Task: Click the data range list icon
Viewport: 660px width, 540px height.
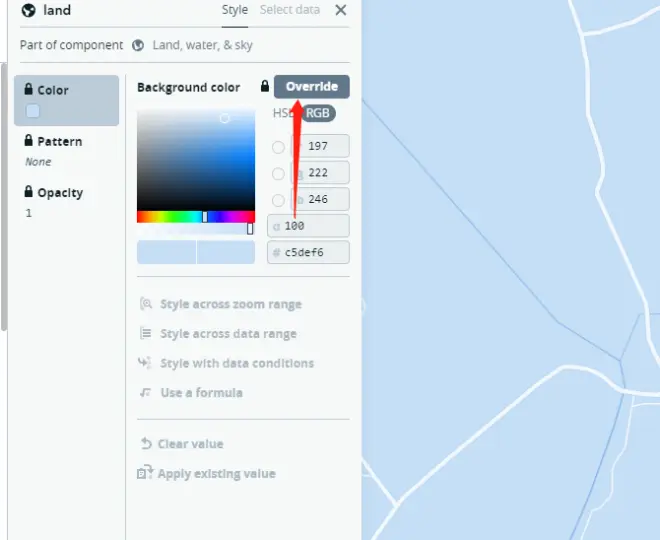Action: pyautogui.click(x=146, y=333)
